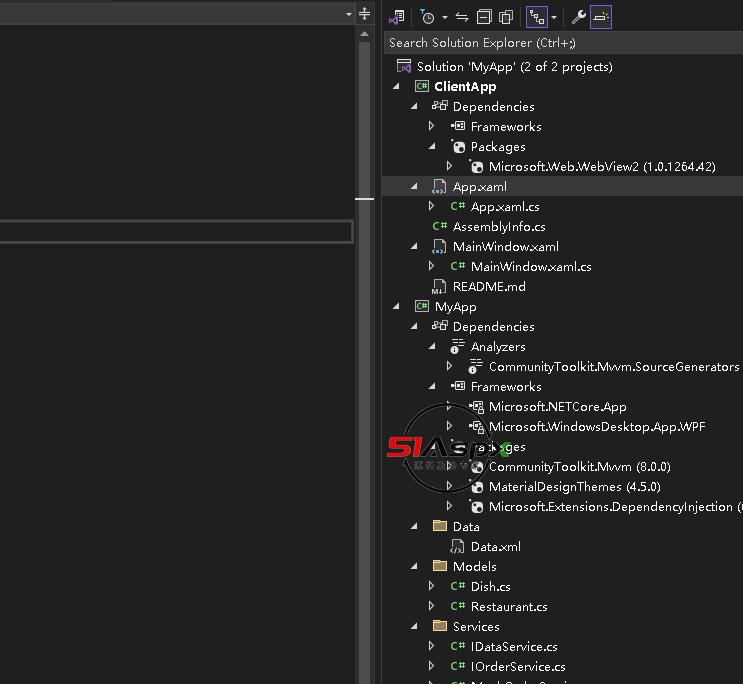The image size is (743, 684).
Task: Open the editor navigation dropdown arrow
Action: (x=349, y=14)
